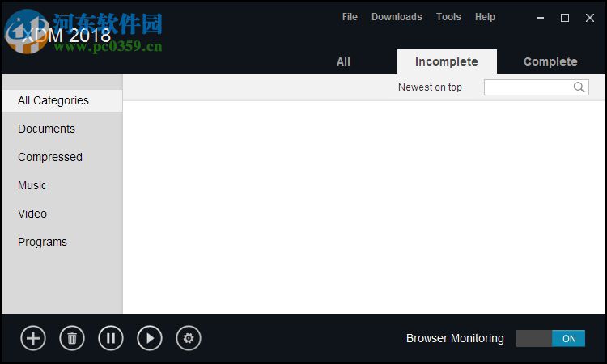Select All Categories in sidebar
Screen dimensions: 607x364
62,100
